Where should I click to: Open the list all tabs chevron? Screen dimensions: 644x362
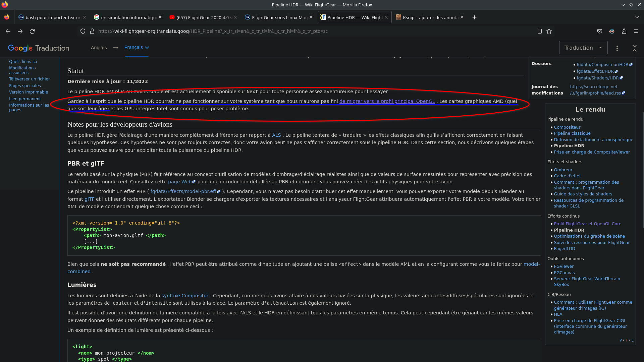(x=637, y=17)
